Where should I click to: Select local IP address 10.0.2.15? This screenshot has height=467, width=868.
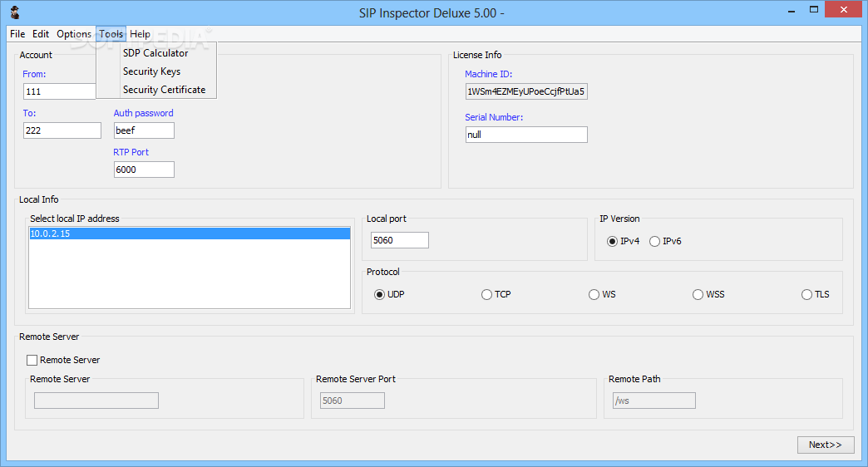pos(190,233)
